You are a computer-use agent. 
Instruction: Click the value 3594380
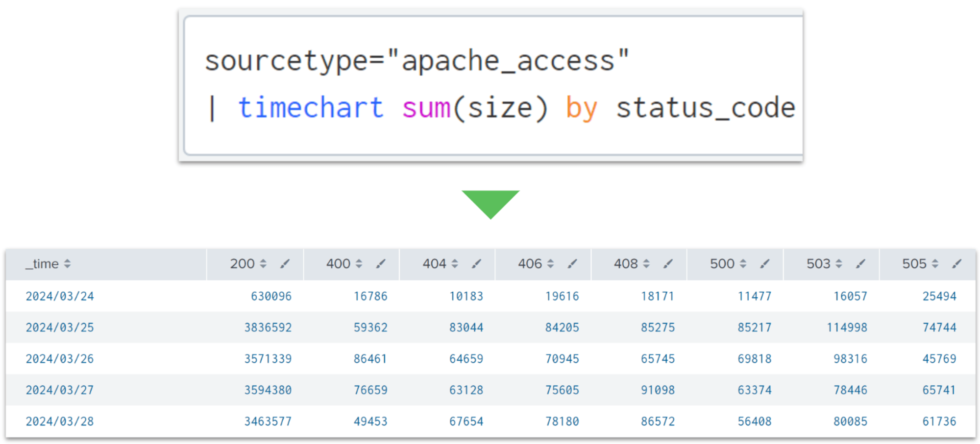point(268,390)
